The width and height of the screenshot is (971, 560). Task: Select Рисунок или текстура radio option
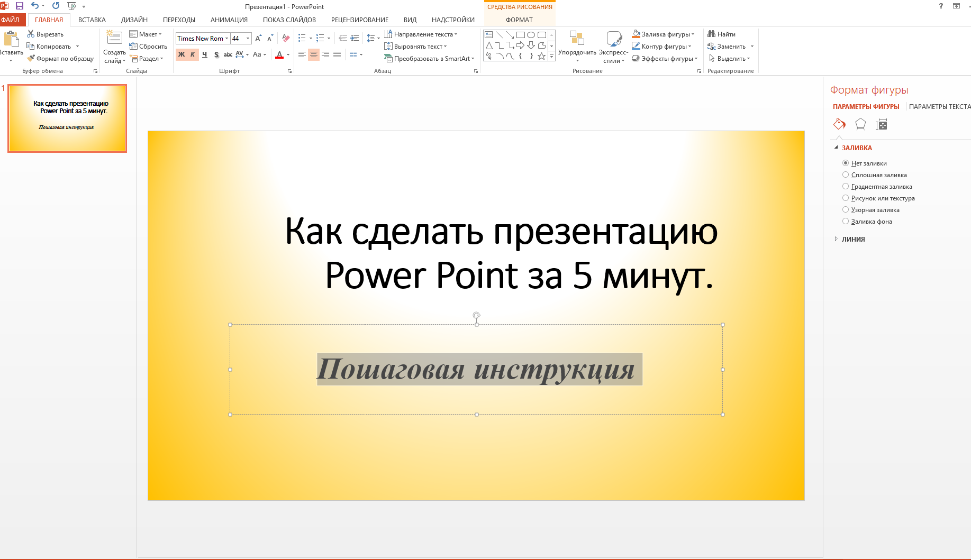pos(846,198)
